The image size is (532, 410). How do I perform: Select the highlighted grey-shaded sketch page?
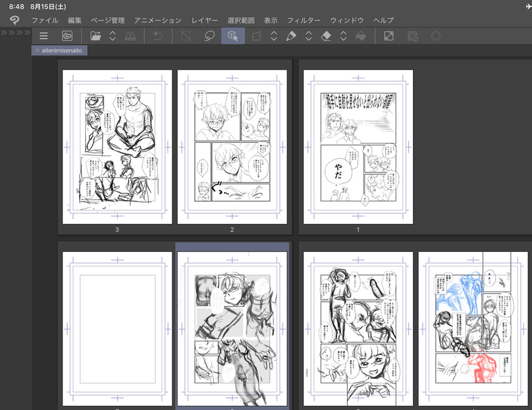tap(232, 328)
